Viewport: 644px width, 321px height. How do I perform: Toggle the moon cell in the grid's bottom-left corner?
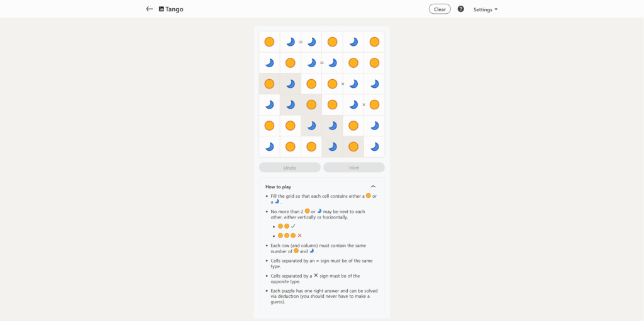click(269, 146)
